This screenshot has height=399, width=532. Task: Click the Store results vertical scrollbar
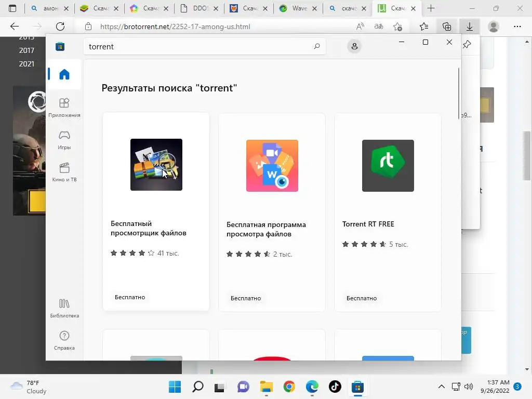(x=459, y=94)
